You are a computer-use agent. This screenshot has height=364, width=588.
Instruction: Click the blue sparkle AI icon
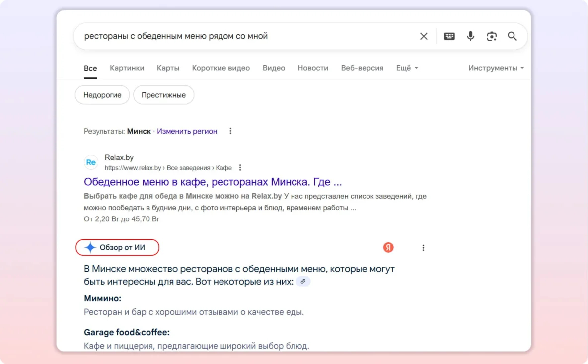click(90, 247)
